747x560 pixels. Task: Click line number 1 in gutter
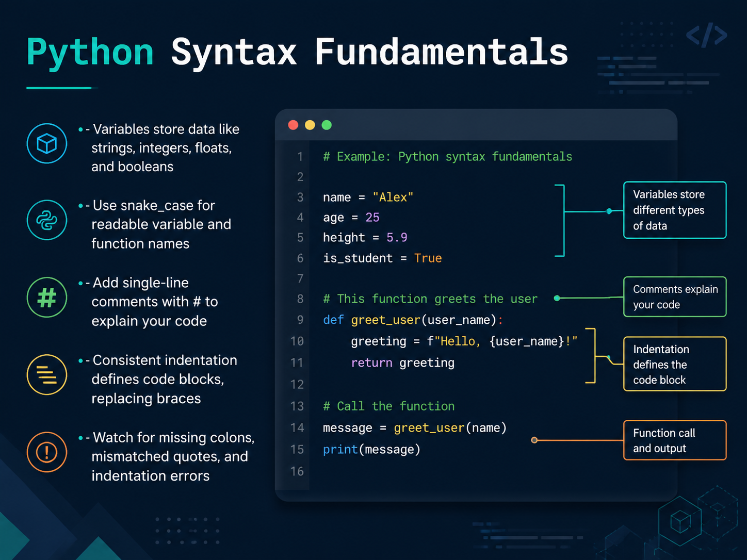point(300,156)
